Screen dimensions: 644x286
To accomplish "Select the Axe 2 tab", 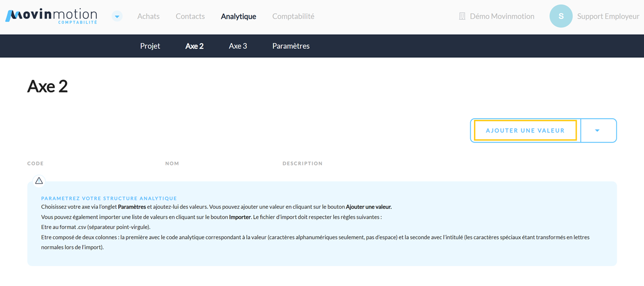I will coord(194,46).
